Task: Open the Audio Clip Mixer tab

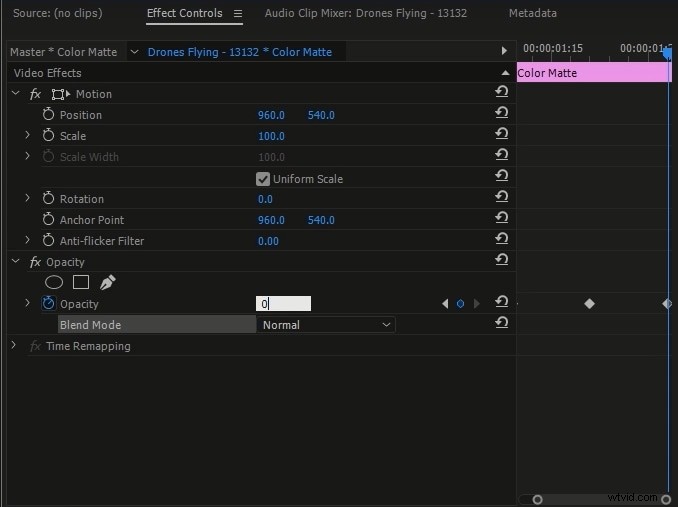Action: 366,13
